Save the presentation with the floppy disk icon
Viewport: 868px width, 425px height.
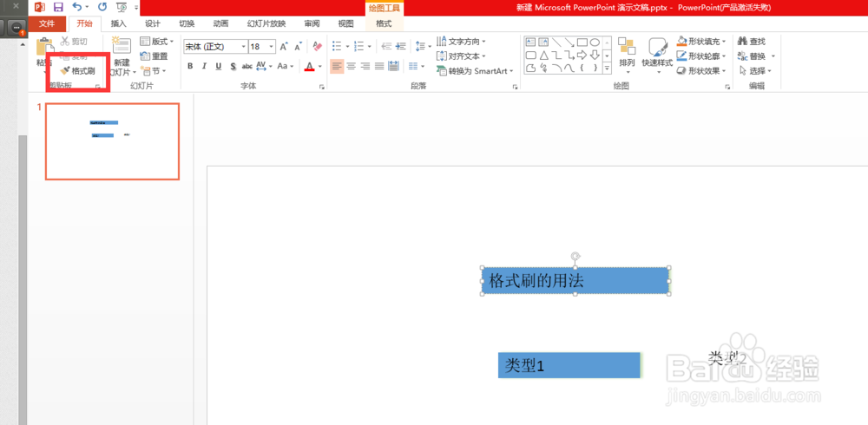(x=58, y=7)
